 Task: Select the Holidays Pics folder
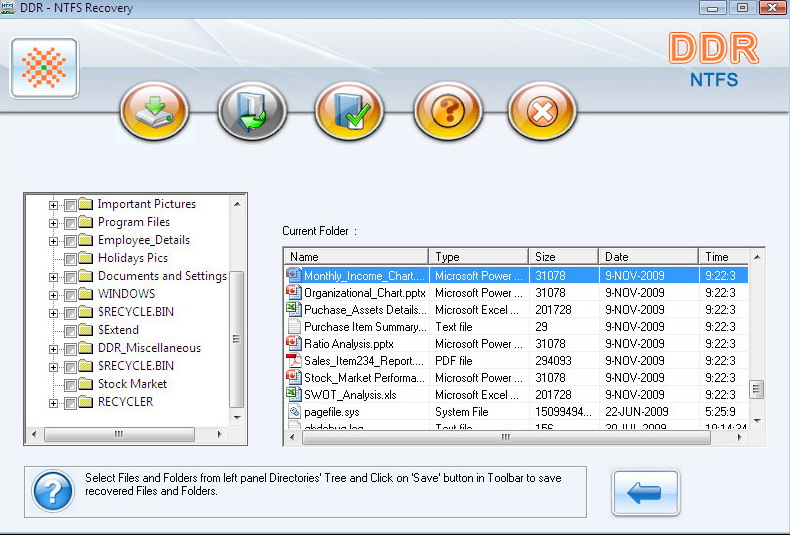132,258
